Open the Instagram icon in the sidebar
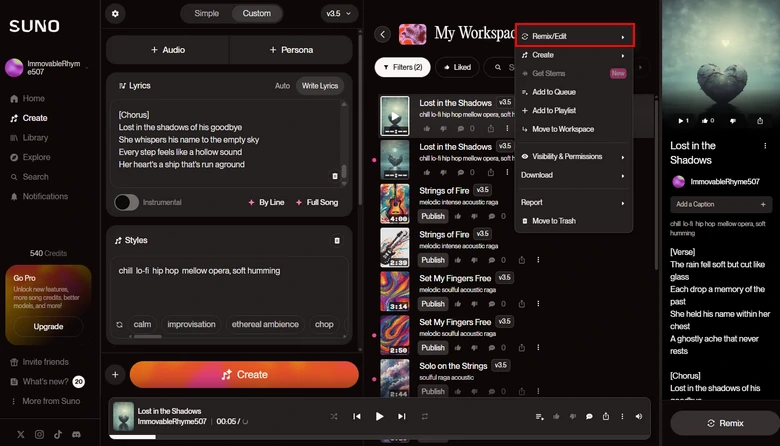 (39, 434)
